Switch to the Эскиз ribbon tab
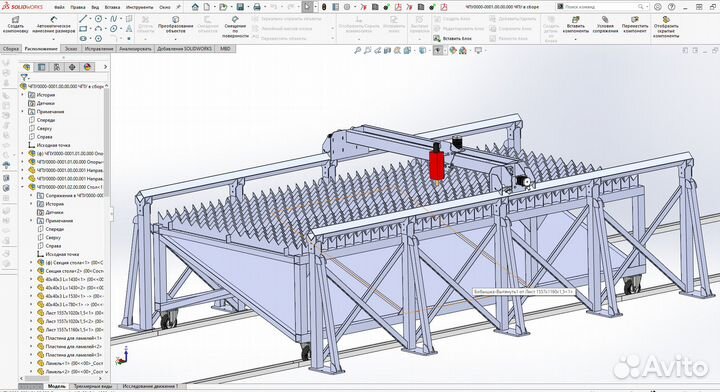720x392 pixels. pos(71,48)
